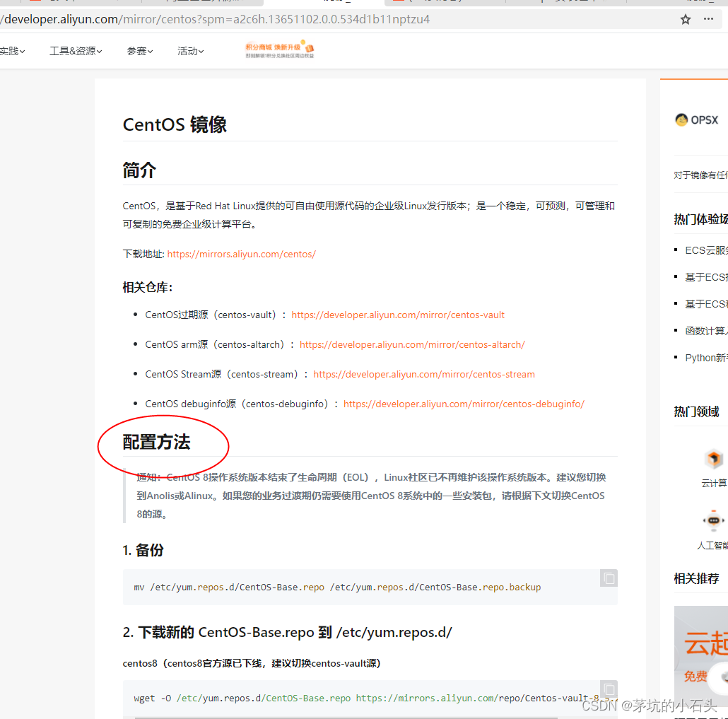The height and width of the screenshot is (719, 728).
Task: Copy the mv backup command code
Action: 609,578
